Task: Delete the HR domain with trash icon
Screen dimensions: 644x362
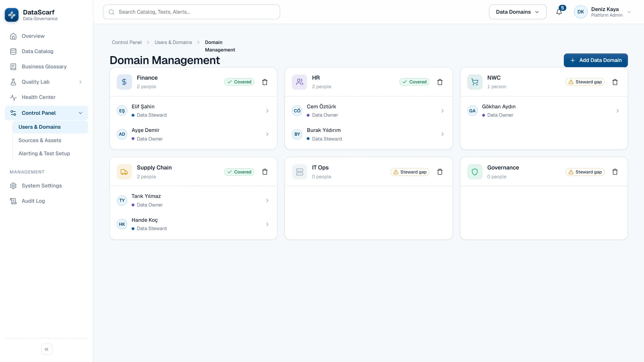Action: click(440, 82)
